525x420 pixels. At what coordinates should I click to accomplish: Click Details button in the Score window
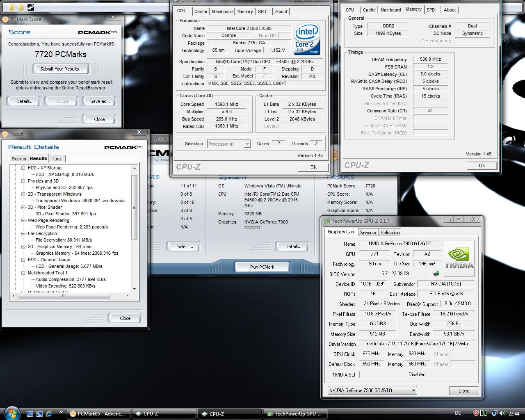click(25, 101)
